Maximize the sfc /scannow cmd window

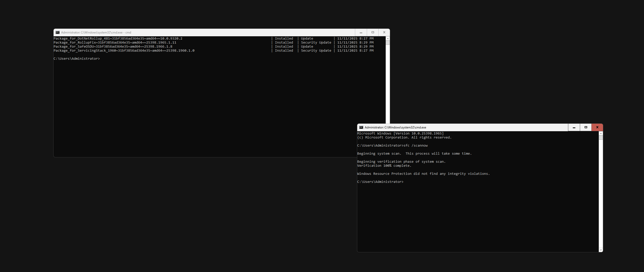click(586, 127)
